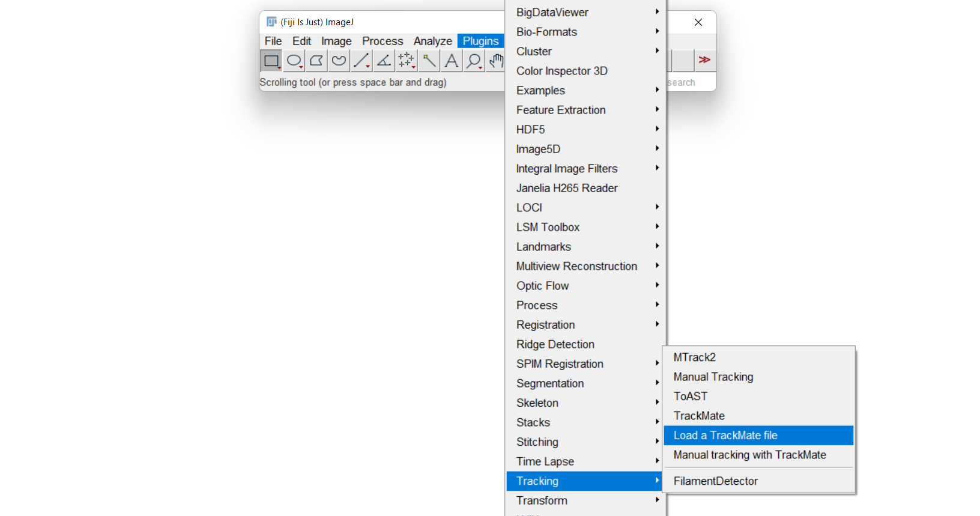Expand the LOCI submenu
This screenshot has height=516, width=980.
point(585,207)
